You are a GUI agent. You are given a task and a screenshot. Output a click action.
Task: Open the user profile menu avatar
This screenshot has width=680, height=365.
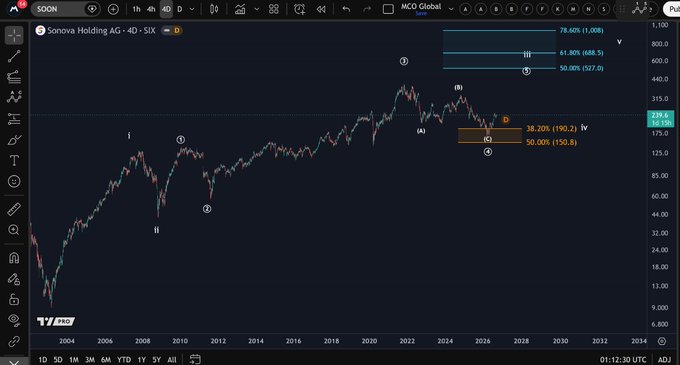(x=14, y=9)
